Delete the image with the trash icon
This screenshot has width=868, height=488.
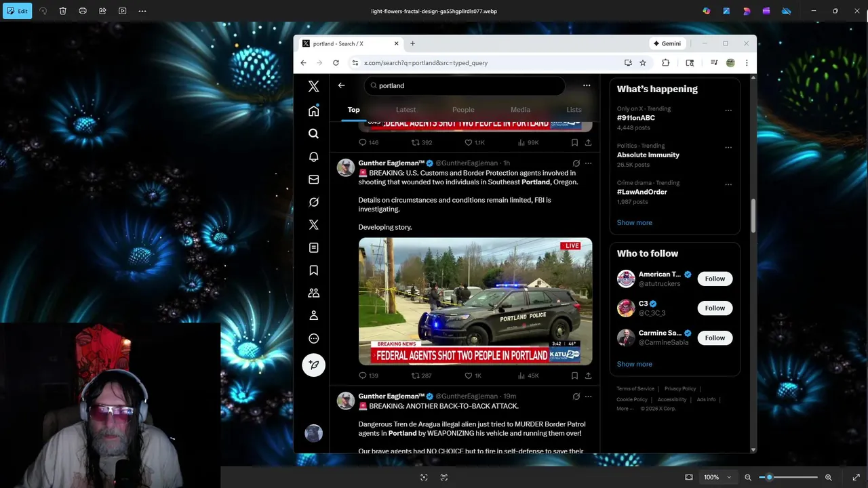62,11
